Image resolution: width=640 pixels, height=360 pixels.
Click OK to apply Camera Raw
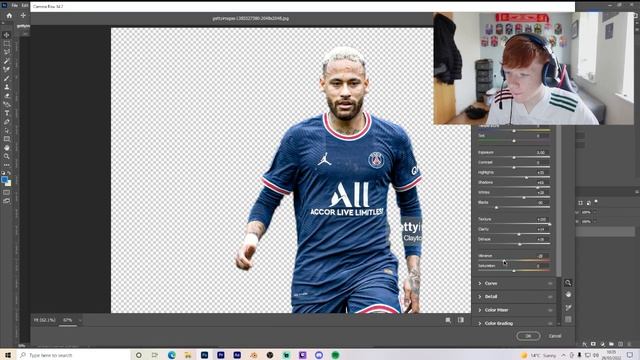point(528,336)
